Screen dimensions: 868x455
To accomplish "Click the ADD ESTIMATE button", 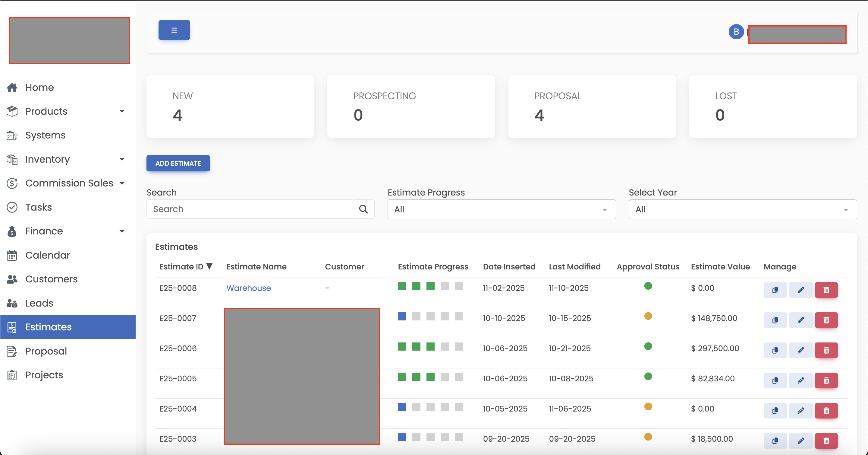I will coord(178,163).
